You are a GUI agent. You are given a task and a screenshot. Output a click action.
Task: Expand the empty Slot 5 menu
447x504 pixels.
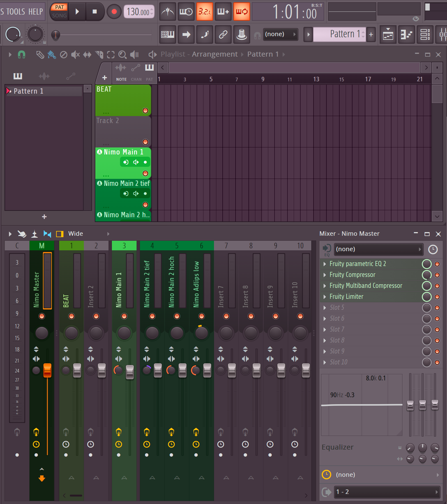point(325,308)
